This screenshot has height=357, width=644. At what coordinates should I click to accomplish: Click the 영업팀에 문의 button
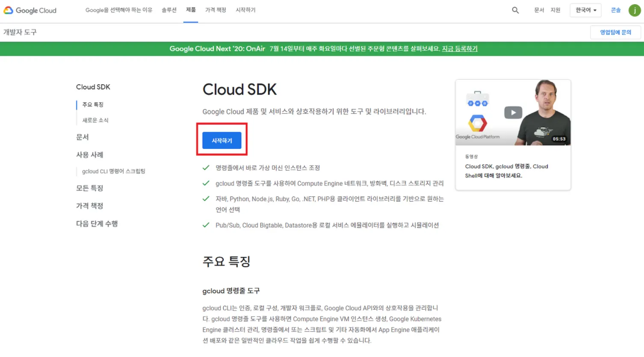tap(615, 32)
